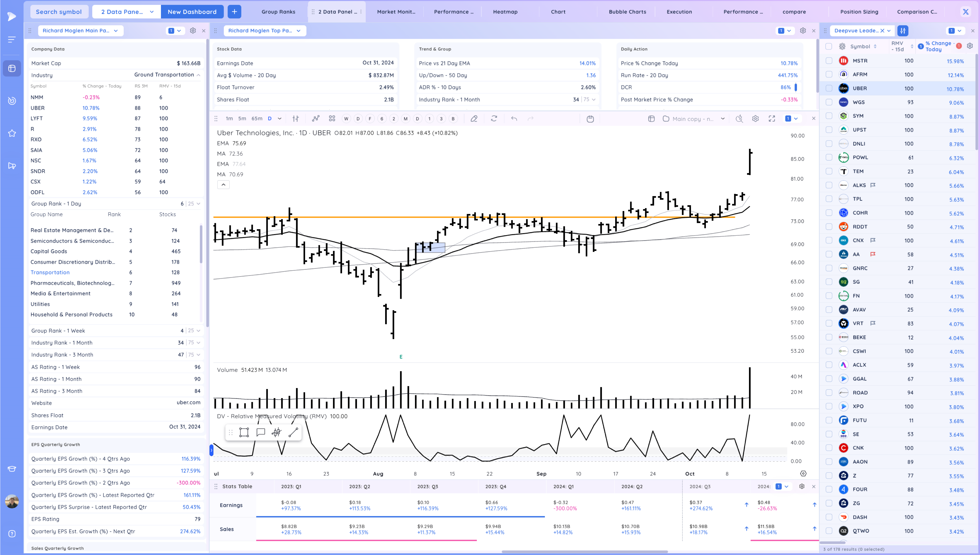The width and height of the screenshot is (980, 555).
Task: Click the rectangle drawing tool
Action: (x=244, y=432)
